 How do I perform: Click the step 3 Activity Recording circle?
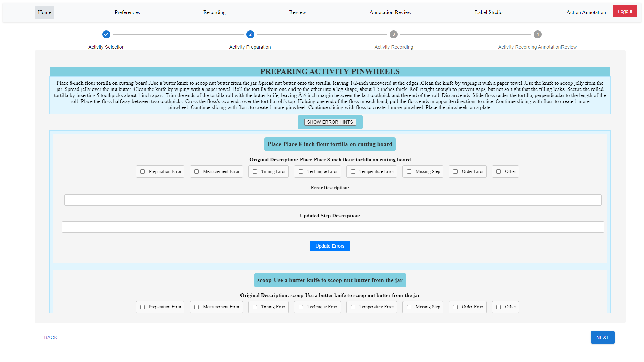tap(394, 34)
